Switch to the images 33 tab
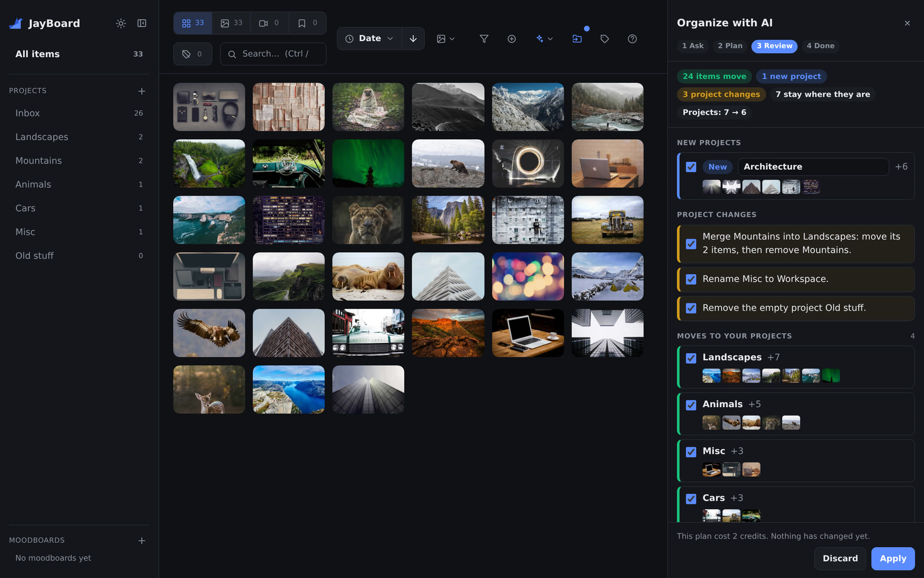924x578 pixels. (x=232, y=23)
